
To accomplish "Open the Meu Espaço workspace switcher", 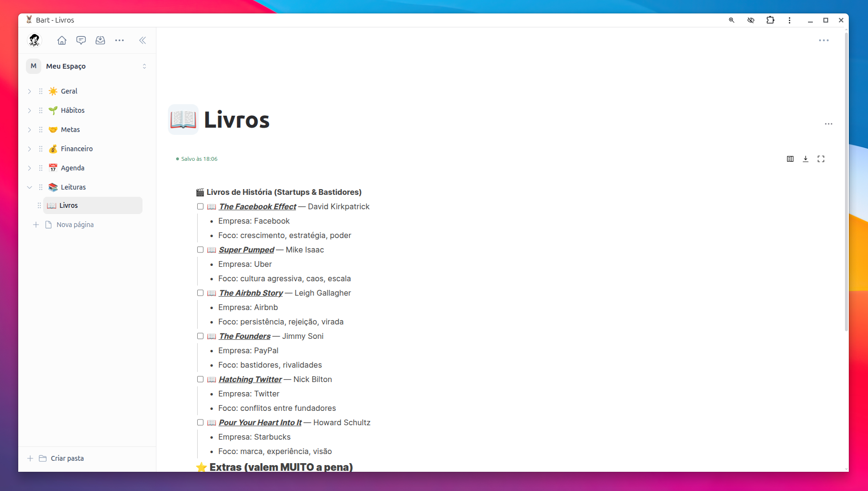I will [87, 66].
